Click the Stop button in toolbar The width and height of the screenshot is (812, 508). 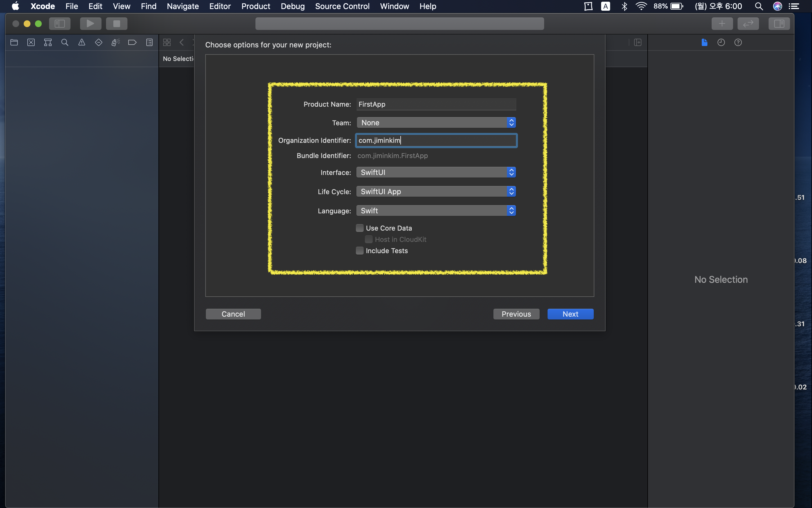click(116, 23)
